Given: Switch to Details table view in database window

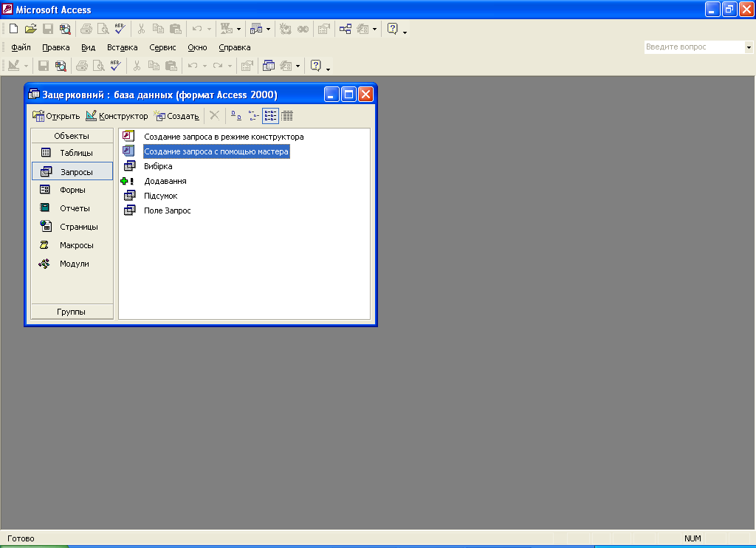Looking at the screenshot, I should (x=287, y=116).
